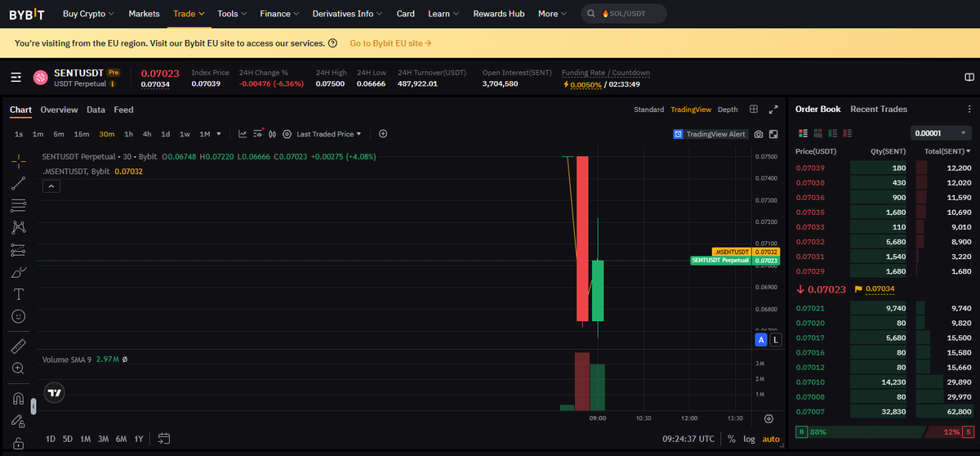
Task: Open the Funding Rate / Countdown info
Action: [606, 73]
